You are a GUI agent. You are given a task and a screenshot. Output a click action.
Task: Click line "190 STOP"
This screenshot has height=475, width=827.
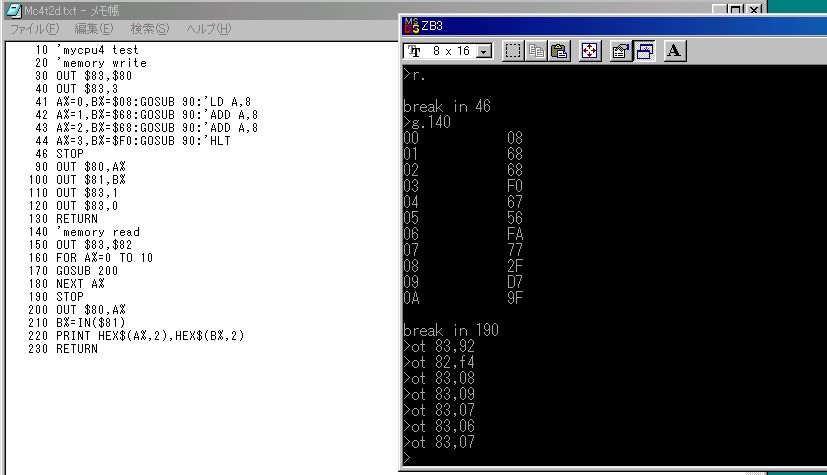(x=56, y=297)
